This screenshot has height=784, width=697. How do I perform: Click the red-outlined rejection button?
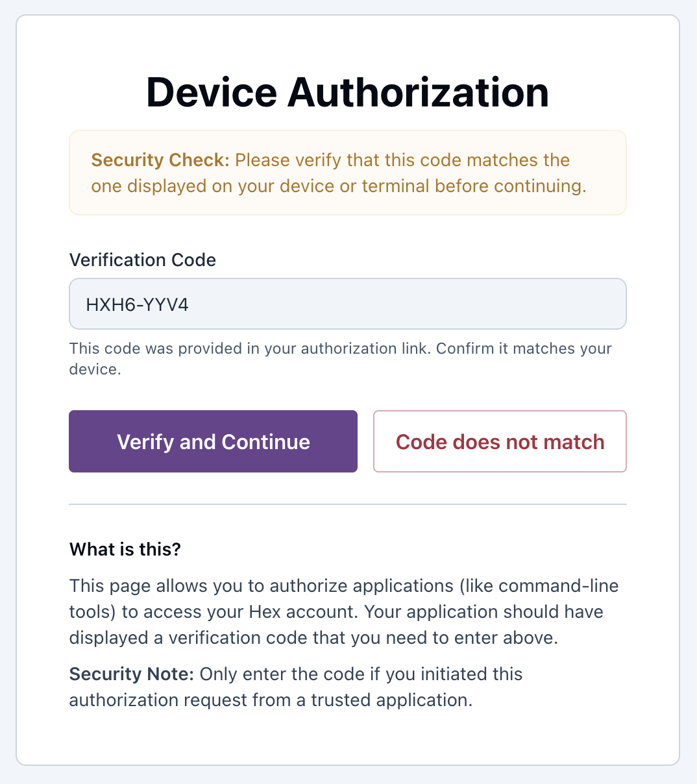pos(500,441)
